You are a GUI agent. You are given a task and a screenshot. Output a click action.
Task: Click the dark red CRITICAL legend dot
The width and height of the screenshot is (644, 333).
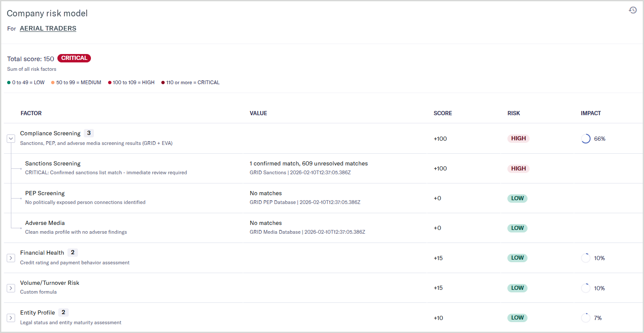163,83
